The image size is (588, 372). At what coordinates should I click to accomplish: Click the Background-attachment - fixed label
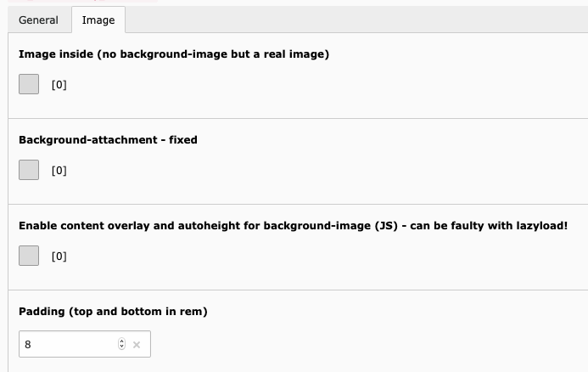[108, 139]
